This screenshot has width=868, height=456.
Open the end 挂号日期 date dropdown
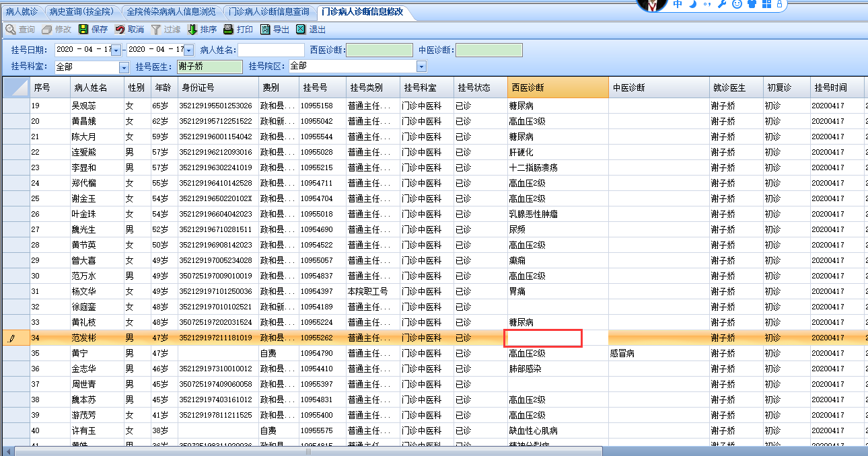(189, 50)
